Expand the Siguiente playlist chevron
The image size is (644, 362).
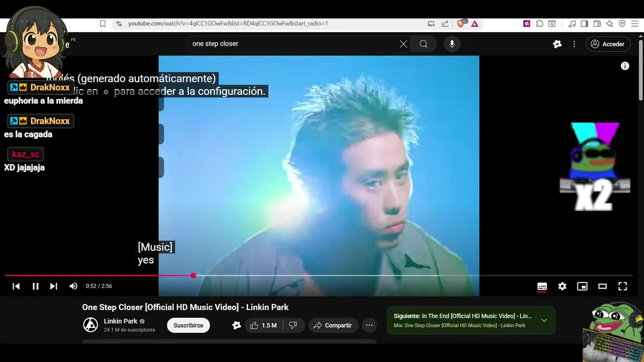tap(544, 320)
